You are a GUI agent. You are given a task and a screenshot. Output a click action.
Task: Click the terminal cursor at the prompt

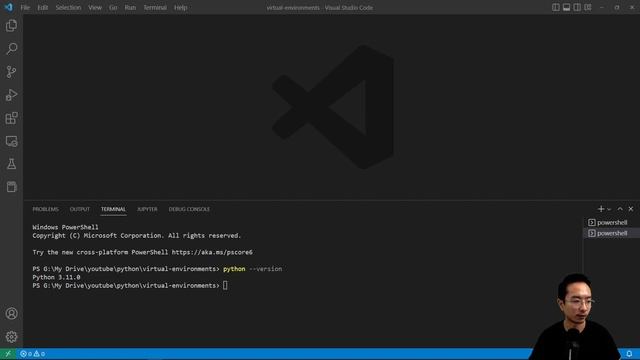pyautogui.click(x=225, y=285)
